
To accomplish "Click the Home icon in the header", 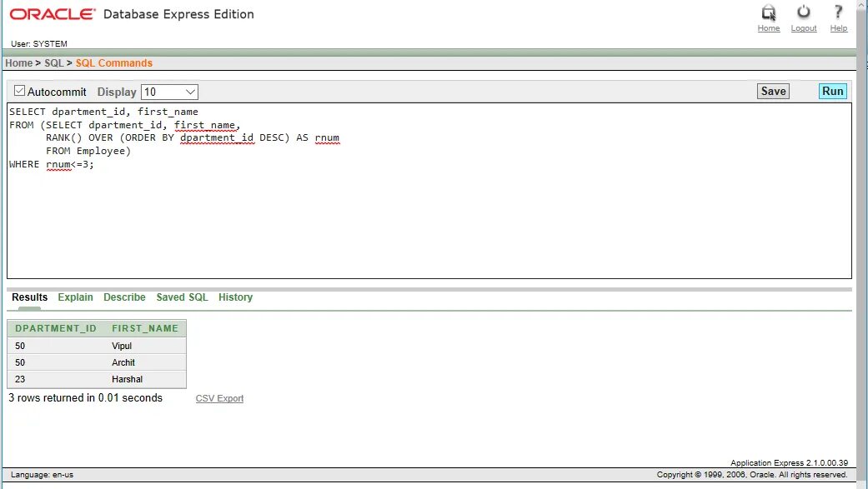I will [x=768, y=12].
